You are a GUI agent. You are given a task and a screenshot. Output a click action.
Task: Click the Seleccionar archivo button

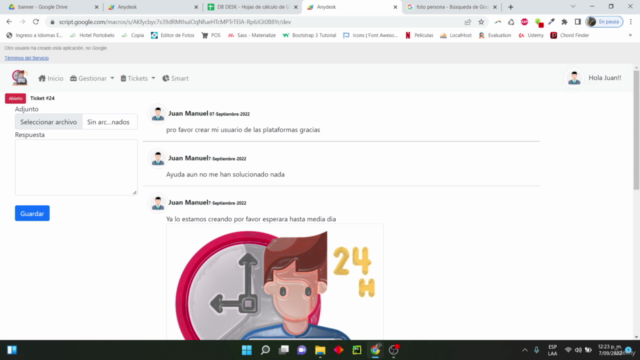coord(49,122)
